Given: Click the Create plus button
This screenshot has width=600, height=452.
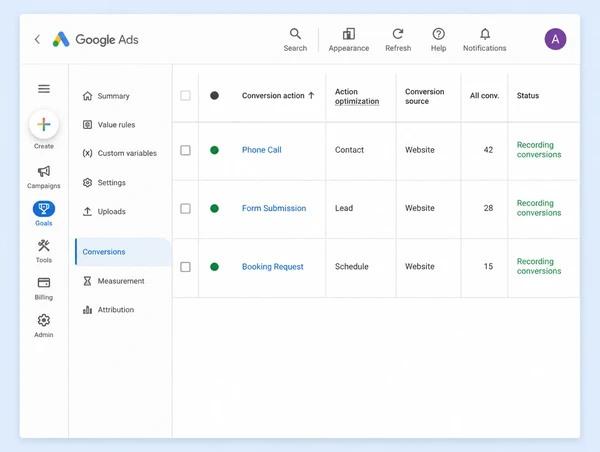Looking at the screenshot, I should 44,124.
